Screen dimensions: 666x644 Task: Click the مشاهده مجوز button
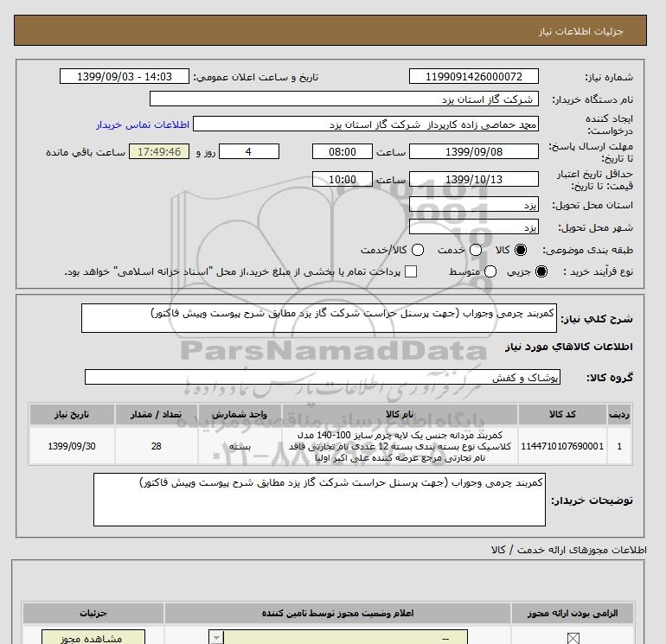pos(93,638)
